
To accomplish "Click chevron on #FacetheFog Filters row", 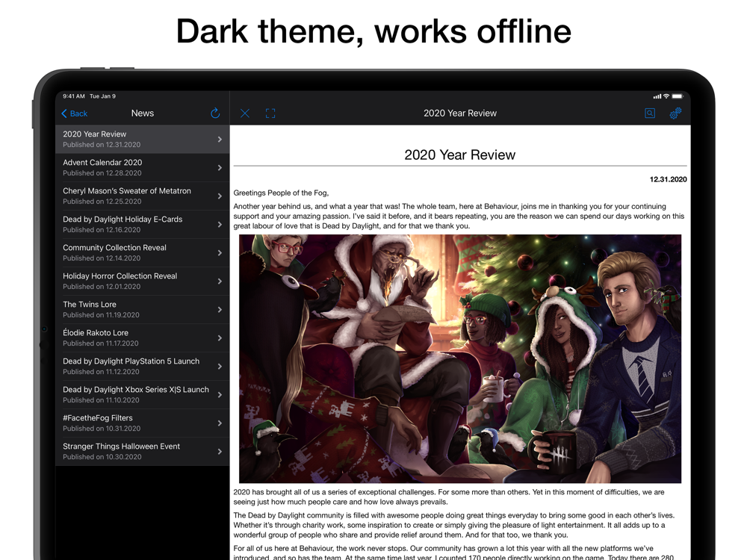I will (x=220, y=423).
